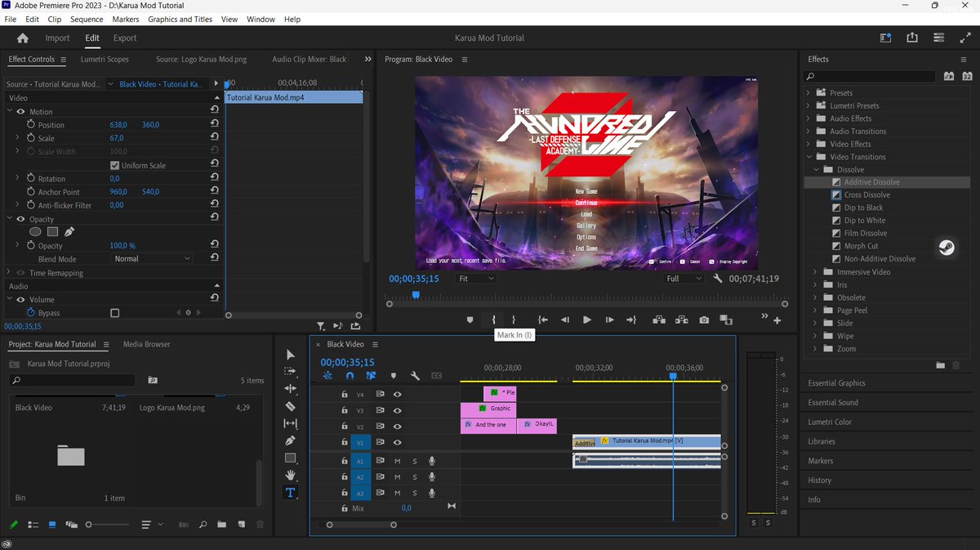980x550 pixels.
Task: Create new bin in Project panel
Action: pos(221,524)
